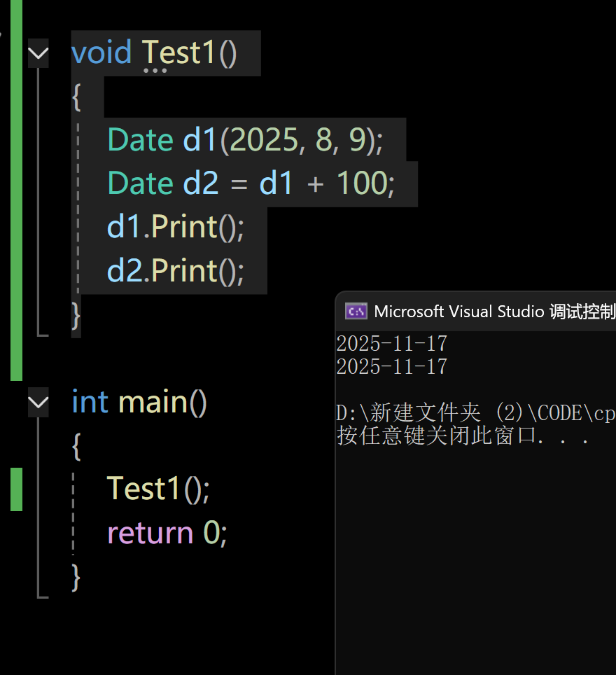The image size is (616, 675).
Task: Click the first console output line 2025-11-17
Action: click(x=392, y=344)
